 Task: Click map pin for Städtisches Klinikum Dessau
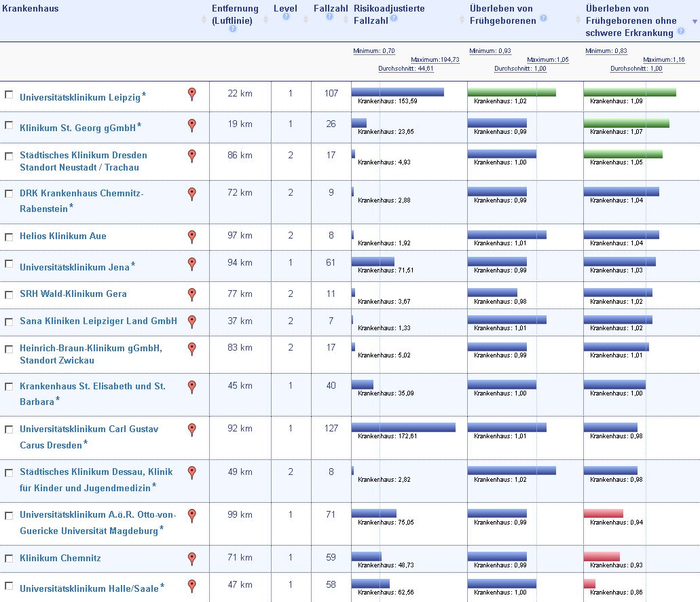(x=192, y=473)
